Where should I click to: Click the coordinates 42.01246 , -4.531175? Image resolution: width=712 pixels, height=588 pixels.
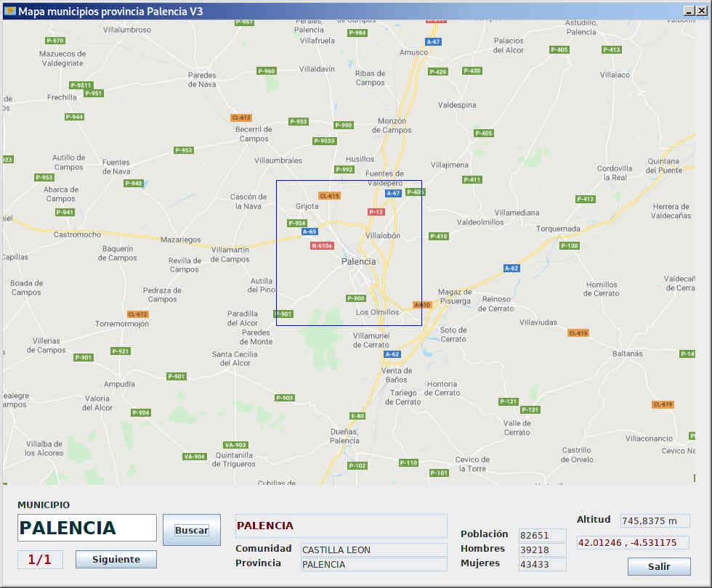(x=633, y=543)
